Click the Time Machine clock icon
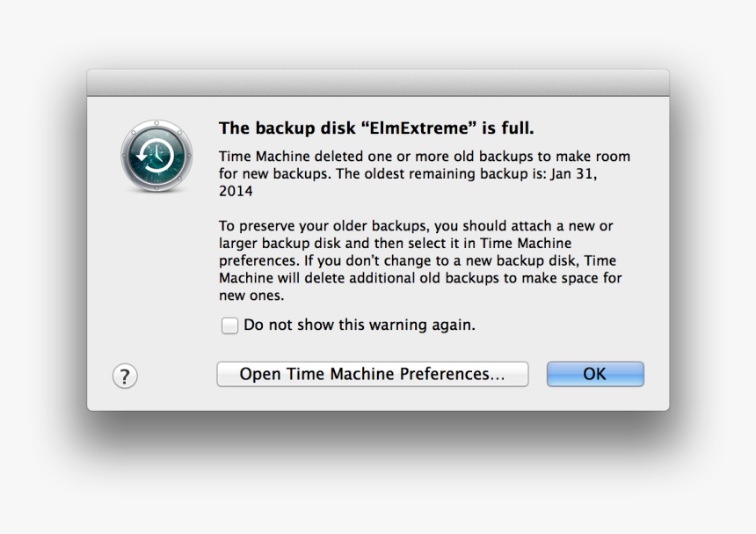 [156, 157]
